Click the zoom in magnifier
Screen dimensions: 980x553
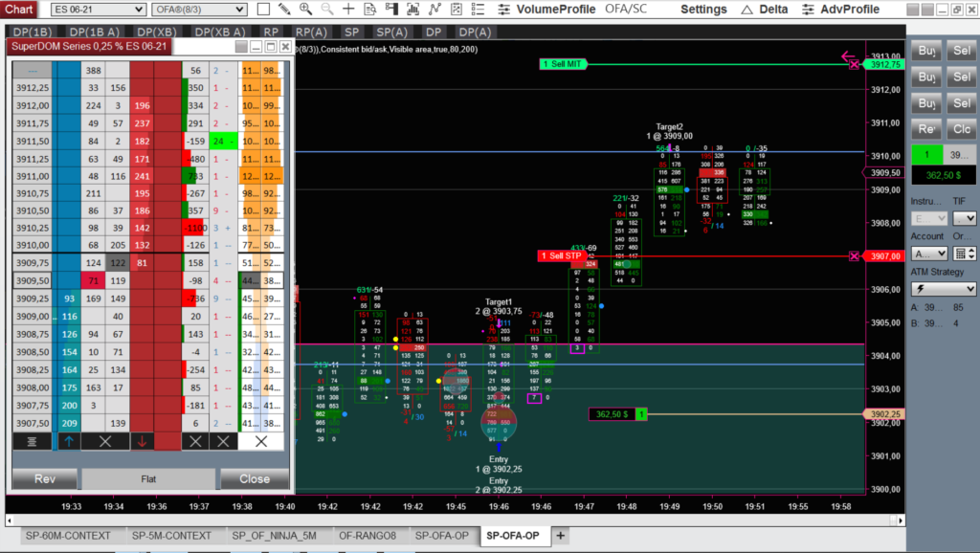point(305,10)
